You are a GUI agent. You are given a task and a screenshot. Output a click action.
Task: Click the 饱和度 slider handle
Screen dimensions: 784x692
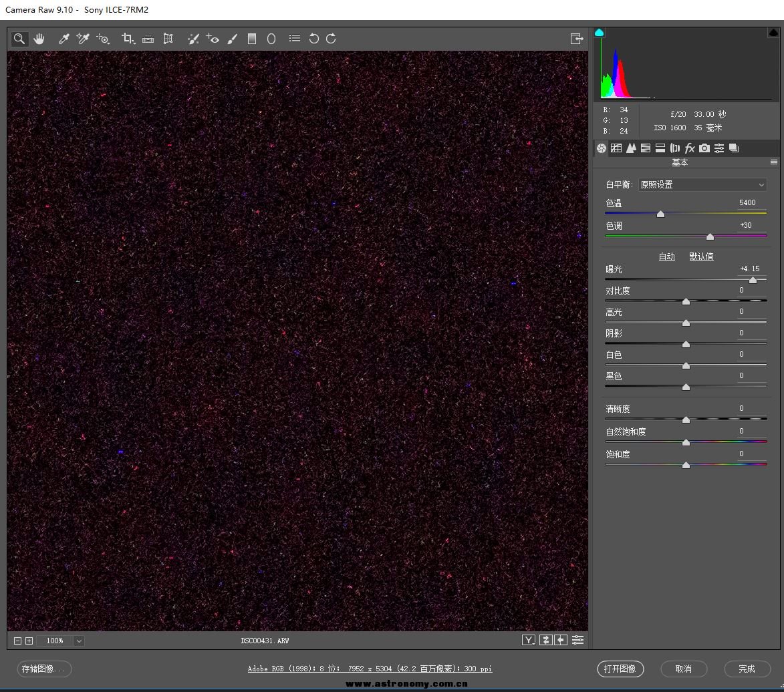(x=686, y=465)
